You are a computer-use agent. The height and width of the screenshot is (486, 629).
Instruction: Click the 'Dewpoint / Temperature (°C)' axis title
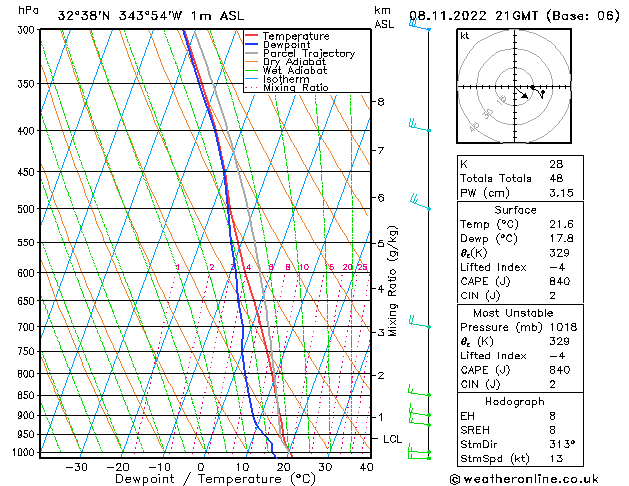pyautogui.click(x=215, y=479)
